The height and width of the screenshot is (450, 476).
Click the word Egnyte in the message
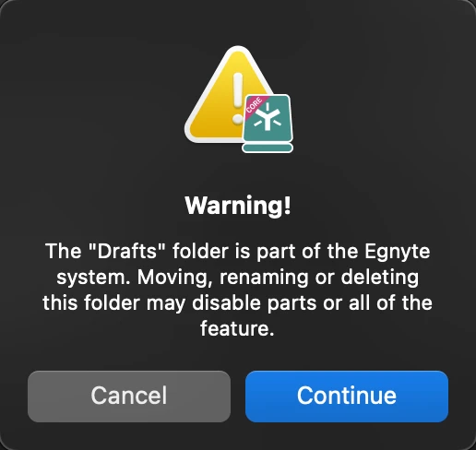398,253
